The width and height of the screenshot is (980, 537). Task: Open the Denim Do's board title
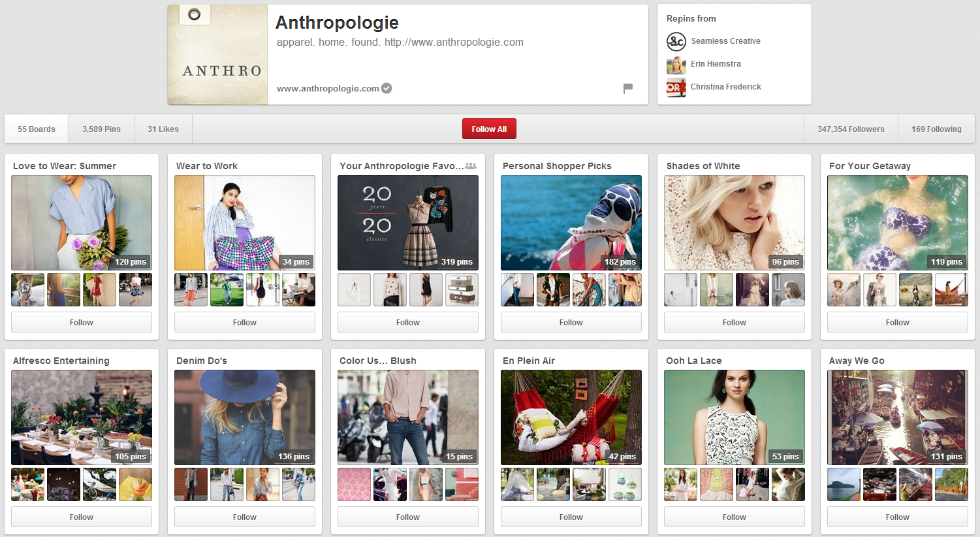coord(202,361)
